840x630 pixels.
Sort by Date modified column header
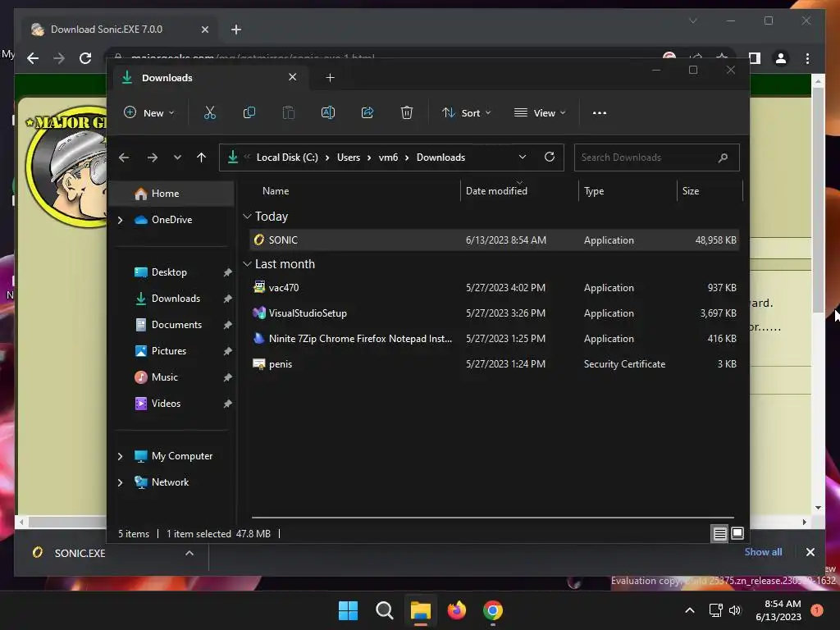point(519,190)
